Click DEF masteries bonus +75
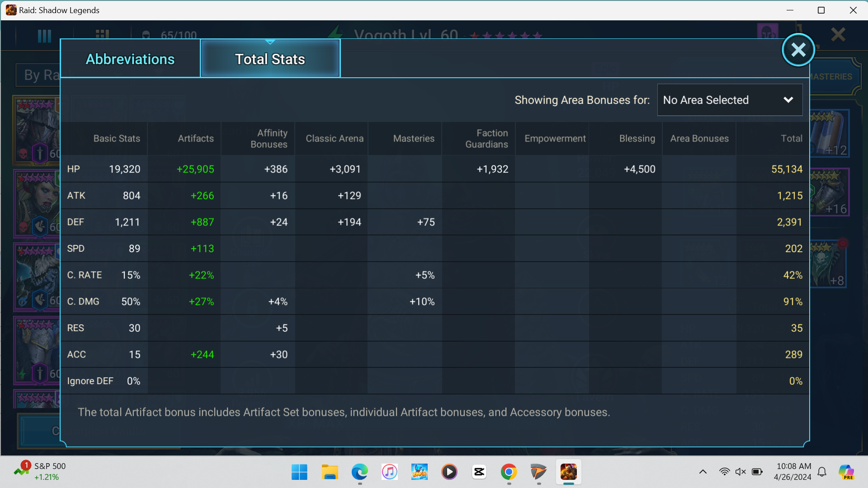 coord(426,222)
